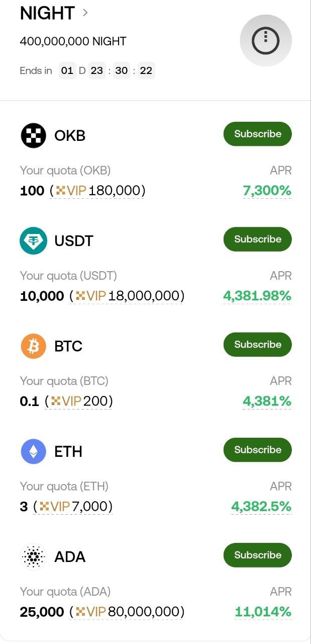The image size is (311, 644).
Task: Click the OKB 7,300% APR value
Action: 267,191
